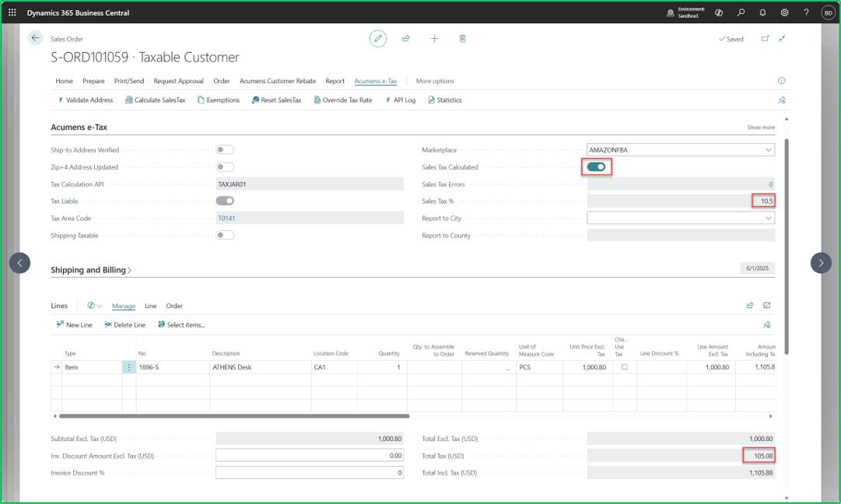841x504 pixels.
Task: Expand the Shipping and Billing section
Action: click(91, 270)
